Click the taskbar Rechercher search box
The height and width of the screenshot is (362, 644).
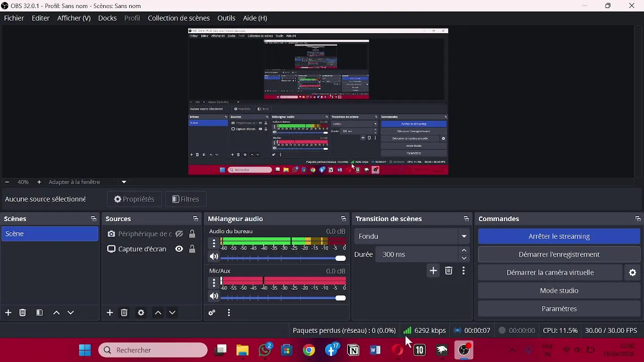pyautogui.click(x=153, y=350)
